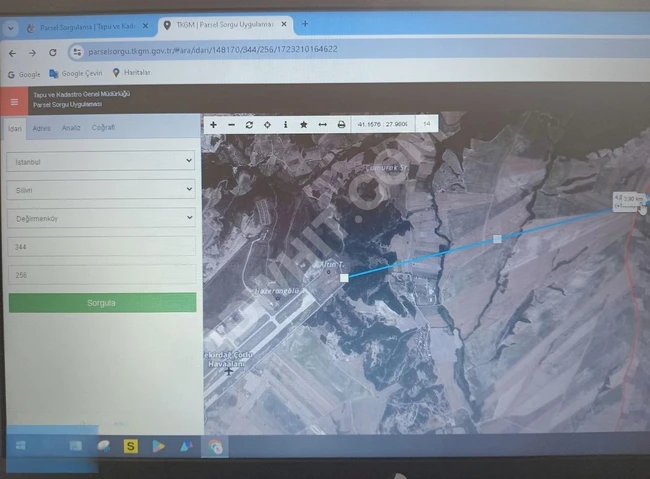Click the Altın T. map label
Screen dimensions: 650x479
coord(331,265)
